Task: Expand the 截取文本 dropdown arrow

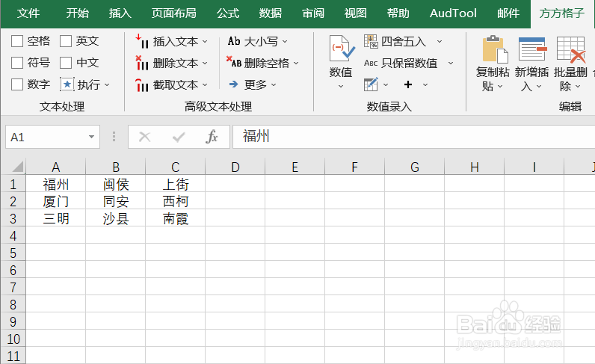Action: point(205,85)
